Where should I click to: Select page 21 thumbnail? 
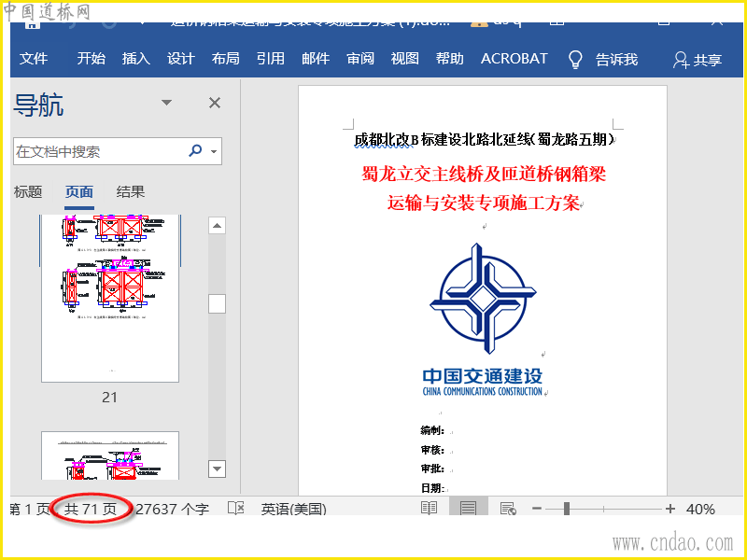(110, 298)
